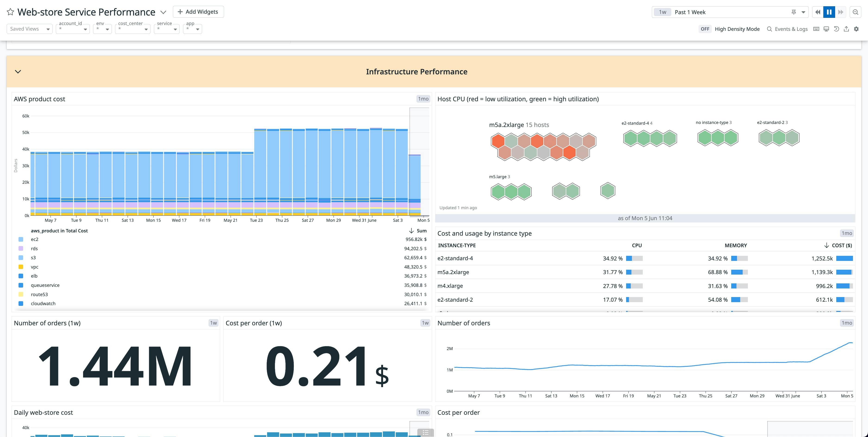
Task: Open dashboard settings gear
Action: click(857, 29)
